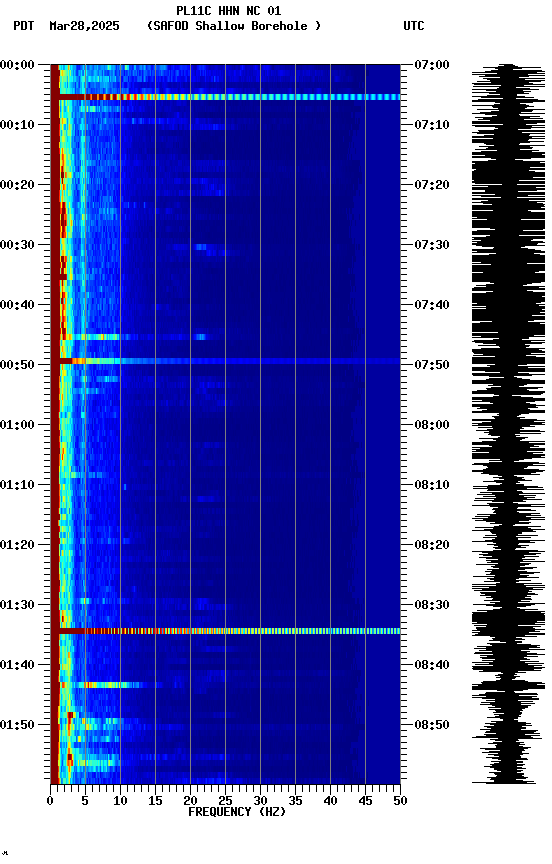Click the 07:10 UTC time label
Viewport: 552px width, 864px height.
coord(431,125)
